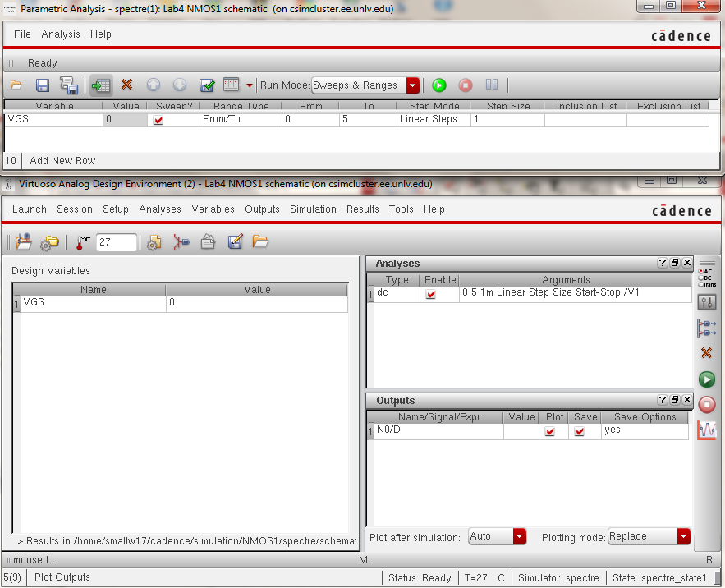The height and width of the screenshot is (588, 725).
Task: Click the orange delete X in ADE side toolbar
Action: [706, 353]
